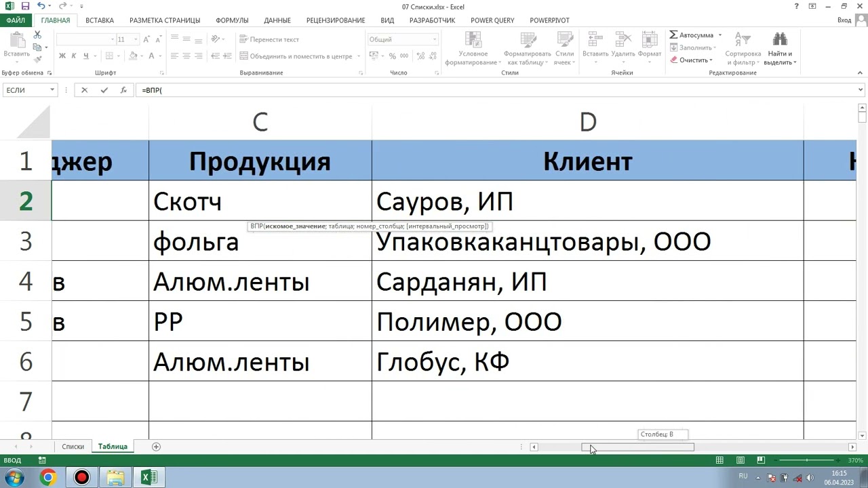Screen dimensions: 868x488
Task: Open the POWER QUERY tab
Action: click(x=492, y=20)
